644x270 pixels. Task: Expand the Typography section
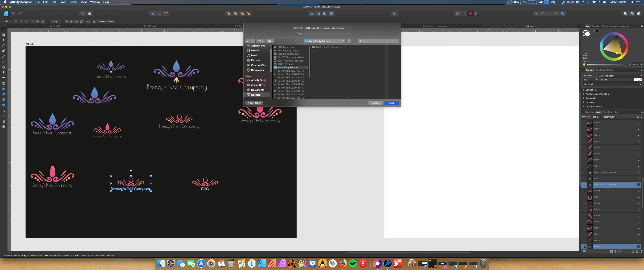click(x=591, y=98)
